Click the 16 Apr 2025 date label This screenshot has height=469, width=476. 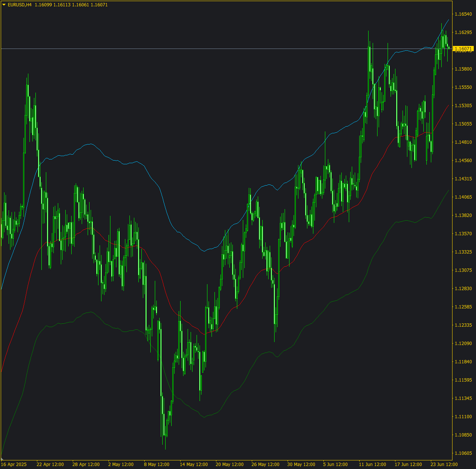coord(14,465)
